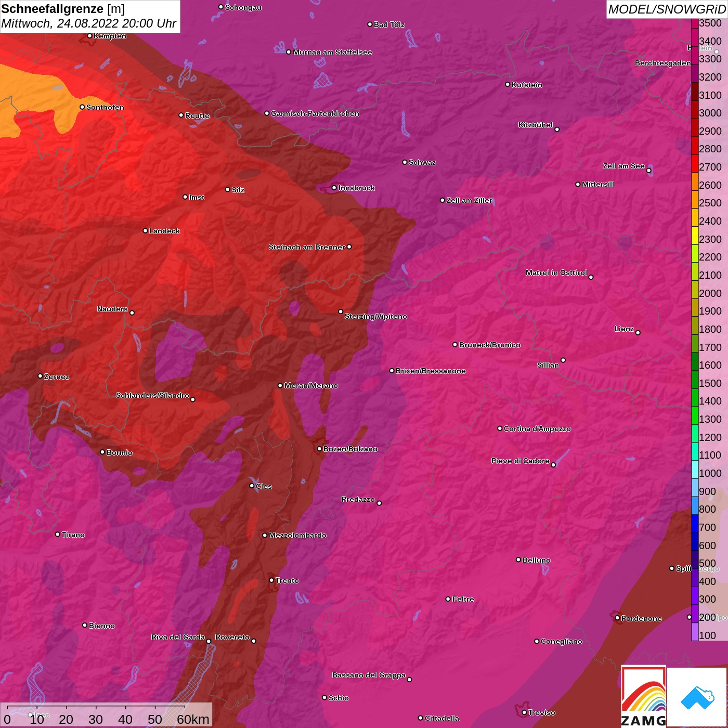
Task: Select the Meran/Merano label
Action: pyautogui.click(x=311, y=385)
